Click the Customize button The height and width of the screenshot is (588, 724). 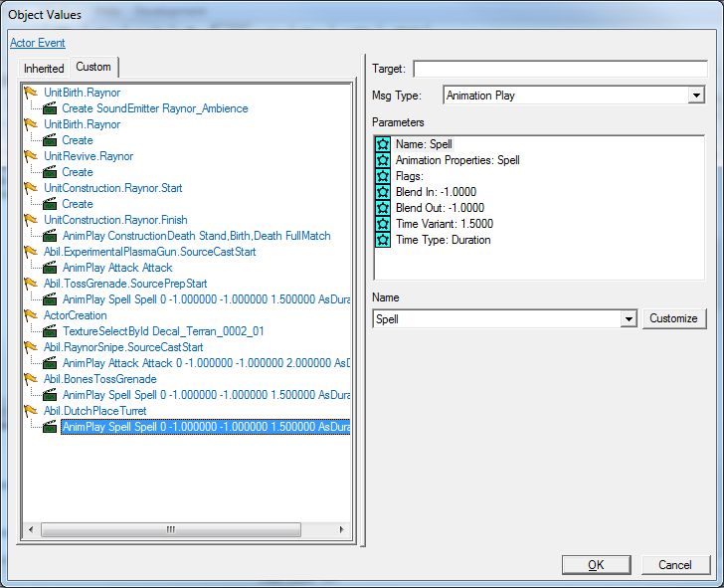point(673,318)
